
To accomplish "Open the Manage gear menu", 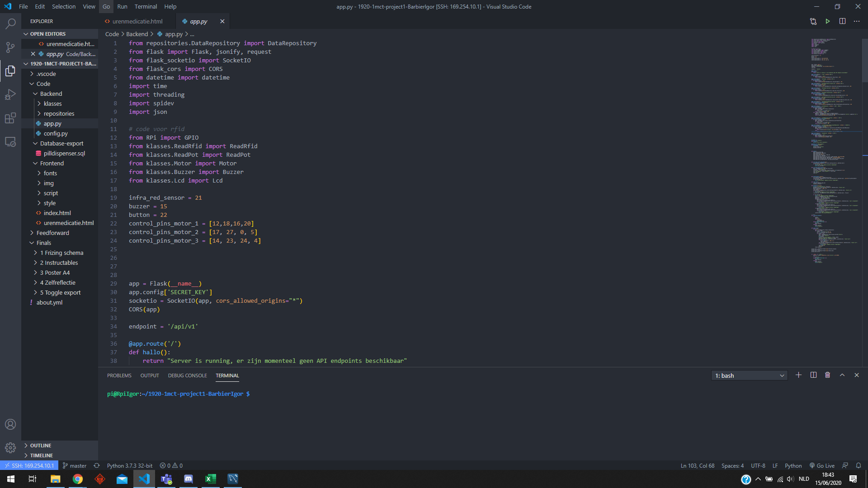I will coord(10,447).
